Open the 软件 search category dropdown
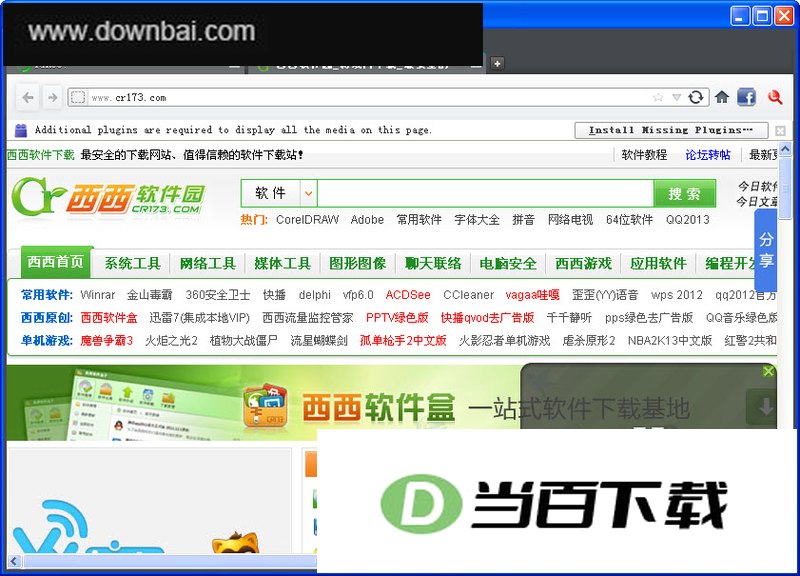 click(308, 193)
